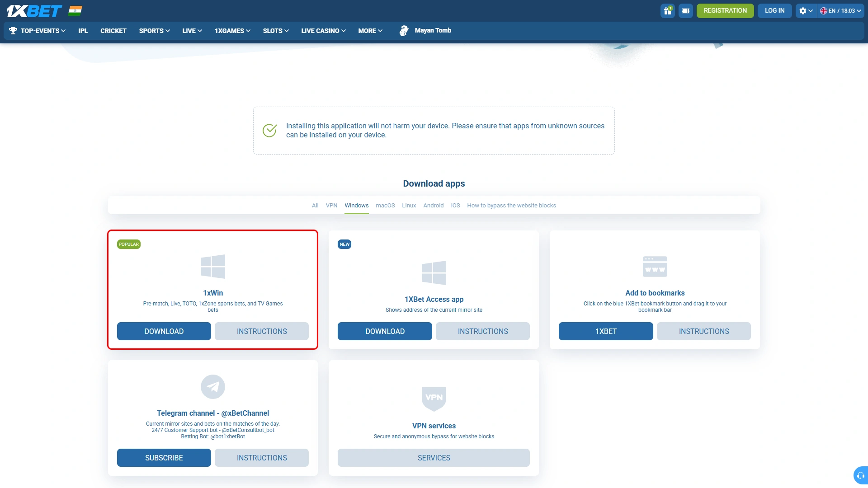Click the LOG IN button
This screenshot has height=488, width=868.
775,11
